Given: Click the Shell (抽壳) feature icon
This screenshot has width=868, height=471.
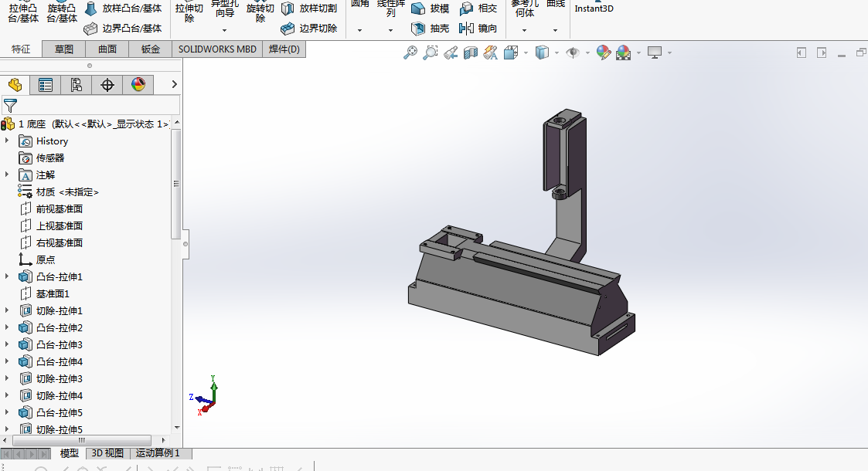Looking at the screenshot, I should click(x=418, y=29).
